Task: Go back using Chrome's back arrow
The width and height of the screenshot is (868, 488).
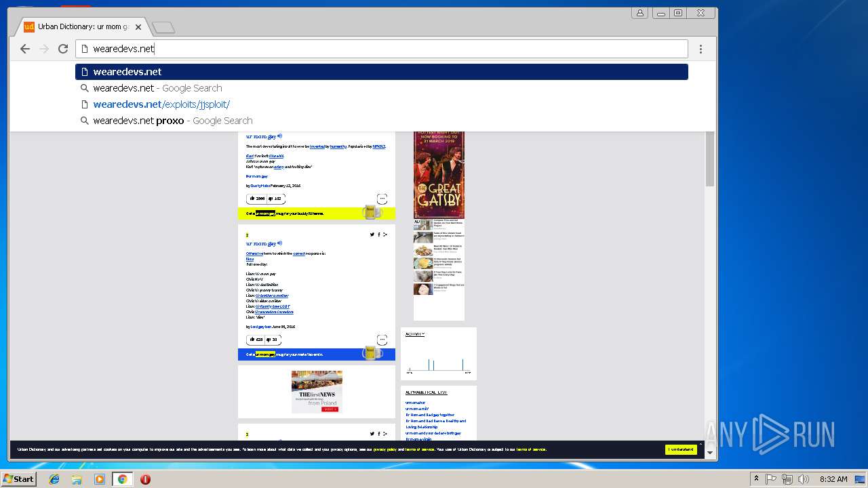Action: coord(25,49)
